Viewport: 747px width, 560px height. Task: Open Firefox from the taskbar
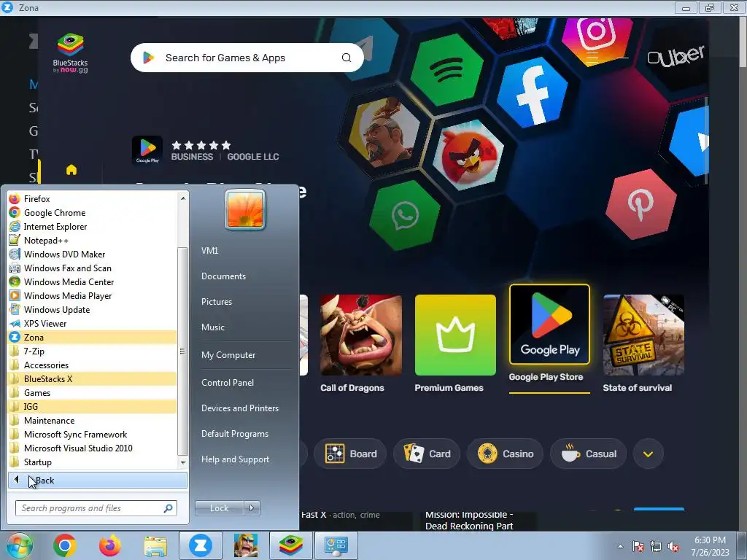(x=110, y=545)
